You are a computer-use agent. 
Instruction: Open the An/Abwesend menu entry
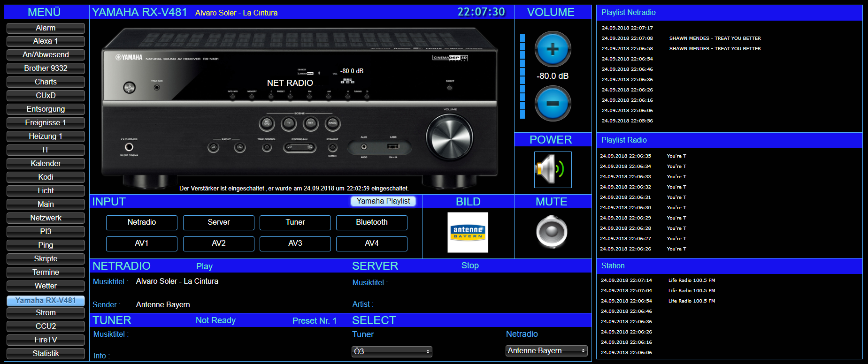46,55
